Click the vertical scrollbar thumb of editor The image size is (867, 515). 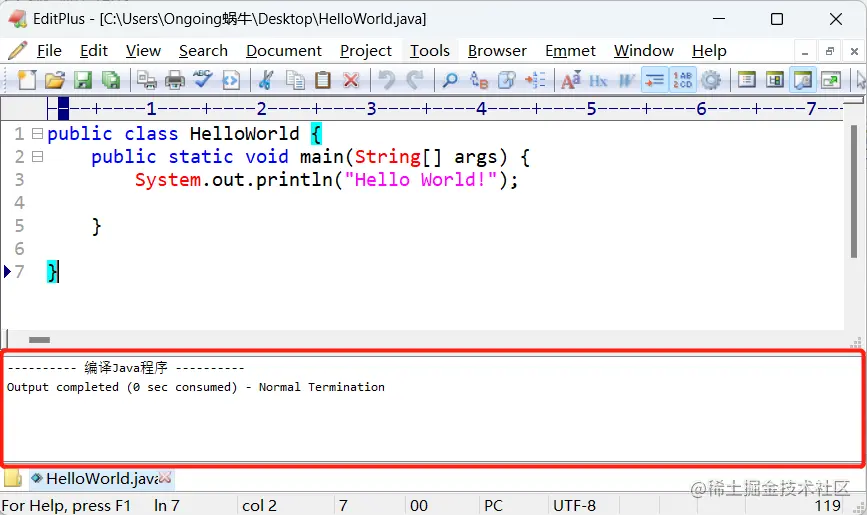pos(854,191)
